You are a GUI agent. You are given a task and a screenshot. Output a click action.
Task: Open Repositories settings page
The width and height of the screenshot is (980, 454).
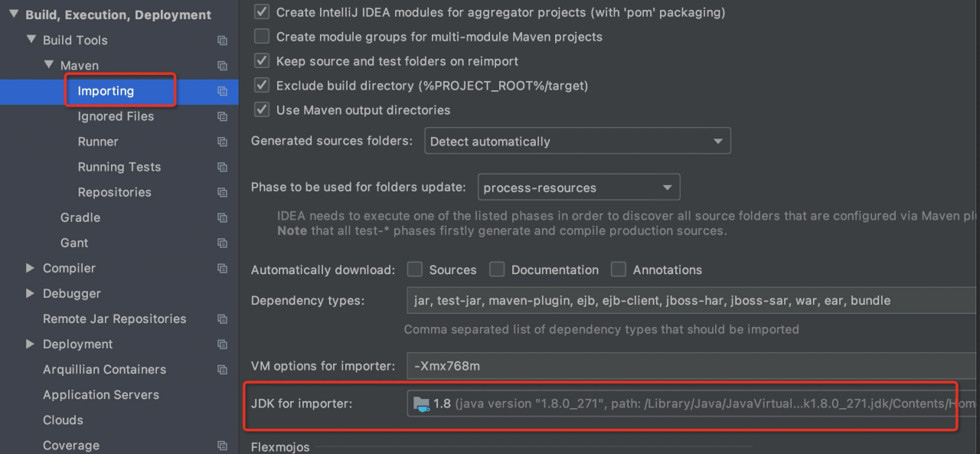pos(114,192)
